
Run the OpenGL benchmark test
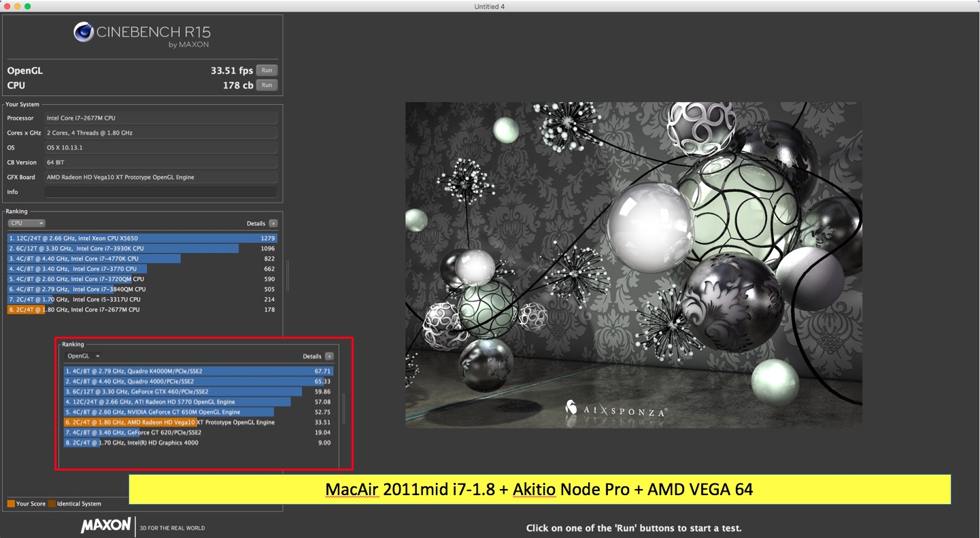[267, 70]
